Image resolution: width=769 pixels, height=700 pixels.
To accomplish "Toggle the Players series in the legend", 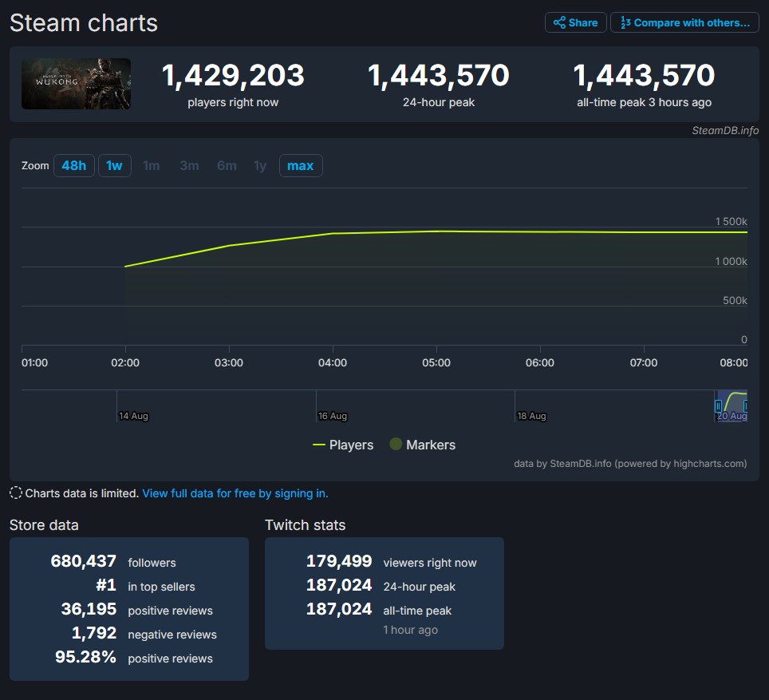I will pos(343,445).
